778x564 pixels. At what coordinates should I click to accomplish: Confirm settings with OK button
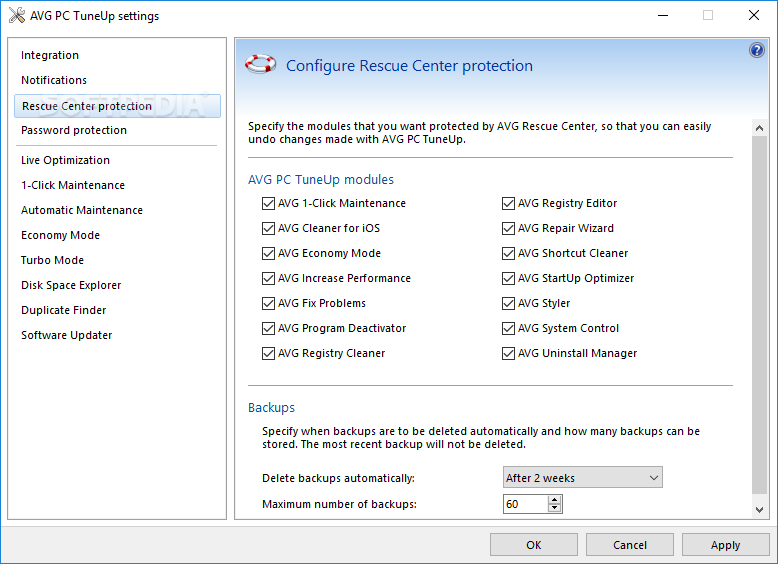534,545
